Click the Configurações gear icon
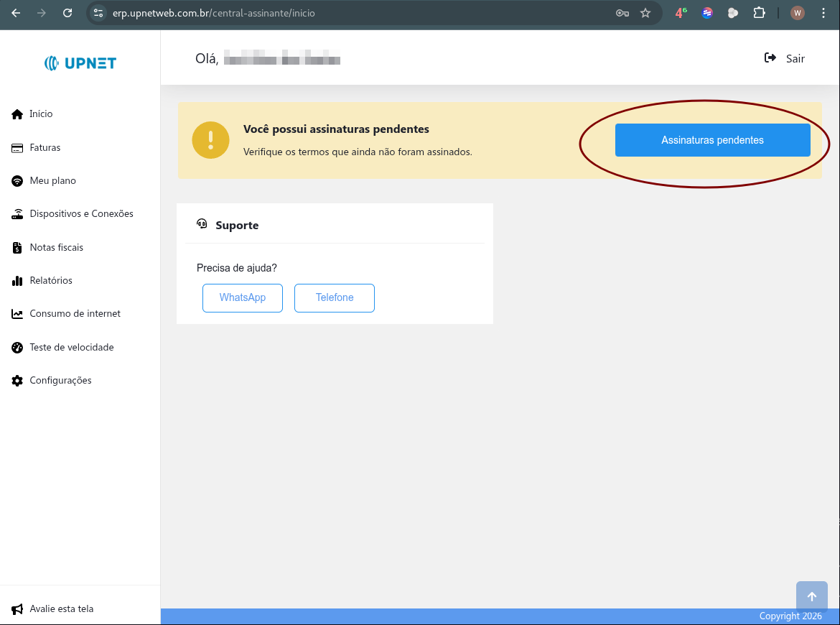 coord(17,380)
